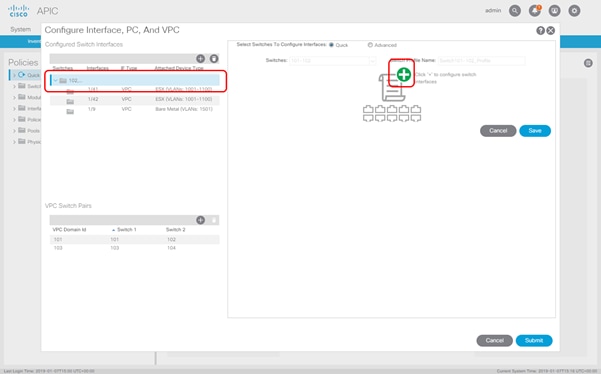This screenshot has height=374, width=601.
Task: Expand the Quick node in Policies tree
Action: [x=14, y=75]
